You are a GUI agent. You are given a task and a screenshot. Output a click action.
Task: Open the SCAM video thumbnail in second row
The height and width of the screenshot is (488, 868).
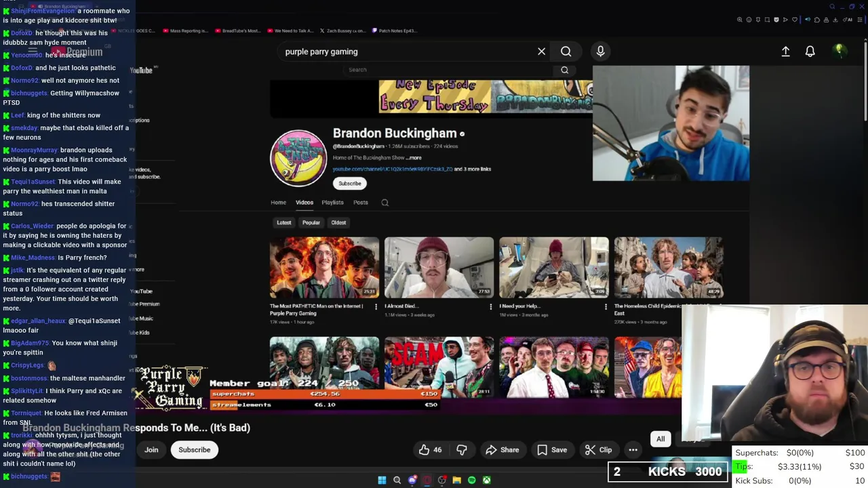[x=439, y=366]
